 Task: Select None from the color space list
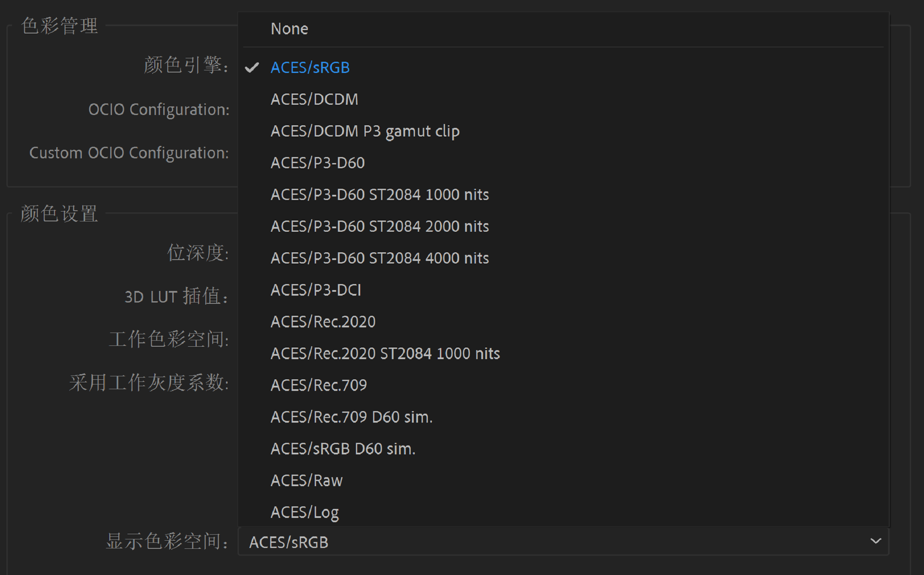pos(289,28)
